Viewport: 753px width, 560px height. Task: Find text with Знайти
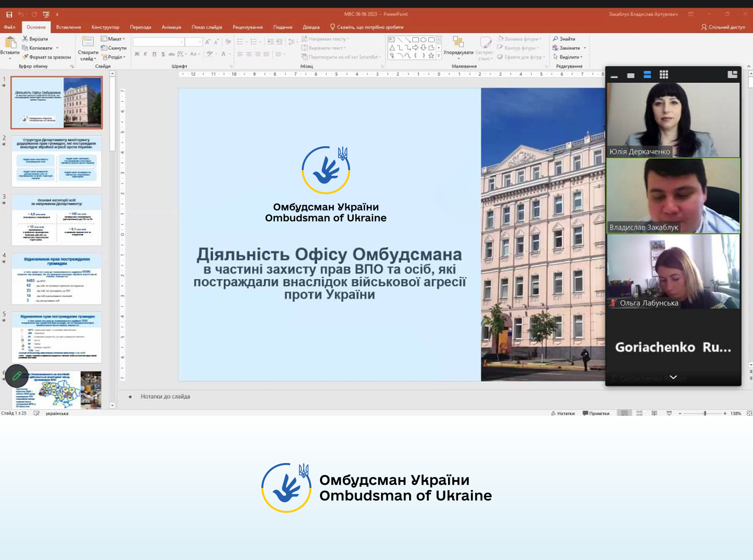564,39
